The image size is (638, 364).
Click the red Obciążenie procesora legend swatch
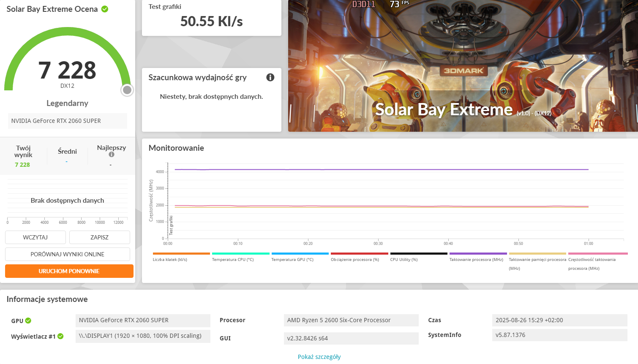click(359, 254)
